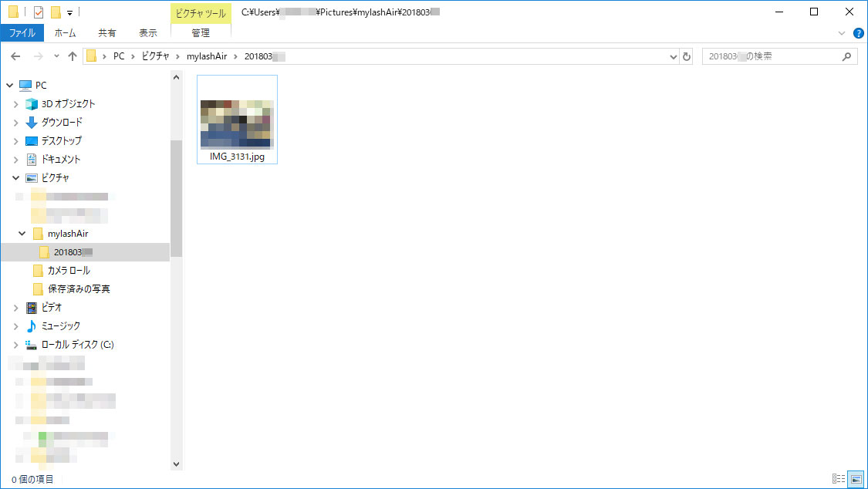Viewport: 868px width, 489px height.
Task: Select ドキュメント in the navigation pane
Action: pyautogui.click(x=61, y=160)
